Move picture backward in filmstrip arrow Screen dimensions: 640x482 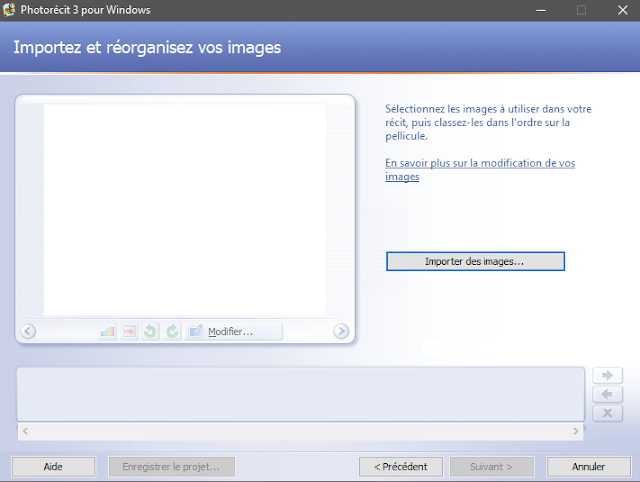point(607,394)
